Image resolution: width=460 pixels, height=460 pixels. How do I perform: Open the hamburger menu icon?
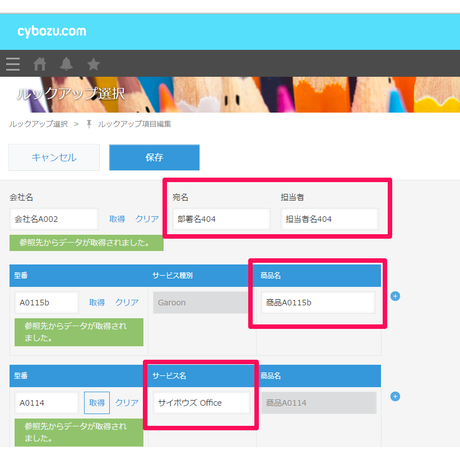pos(13,64)
